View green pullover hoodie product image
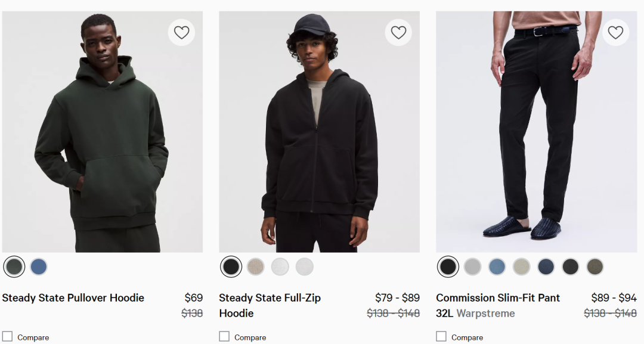This screenshot has height=344, width=644. pos(102,131)
